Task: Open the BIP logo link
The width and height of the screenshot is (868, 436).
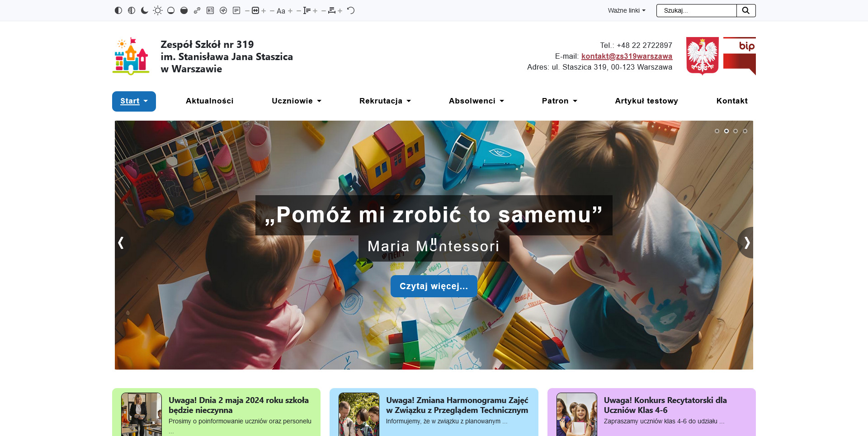Action: 739,56
